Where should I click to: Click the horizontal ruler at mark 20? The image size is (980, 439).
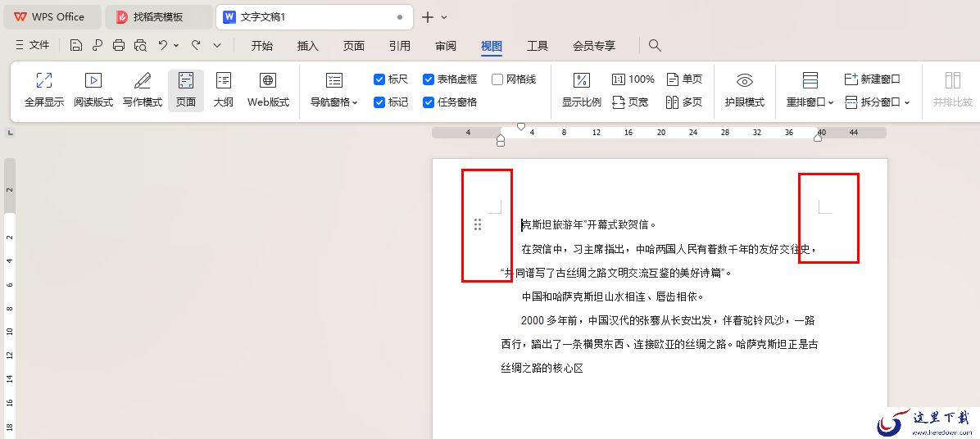coord(660,133)
